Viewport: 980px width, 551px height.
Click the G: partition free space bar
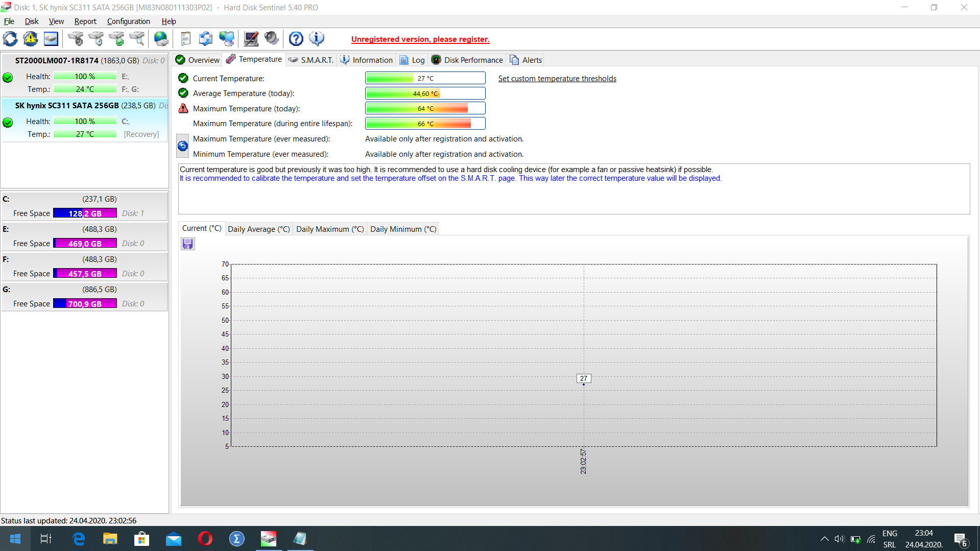[85, 304]
